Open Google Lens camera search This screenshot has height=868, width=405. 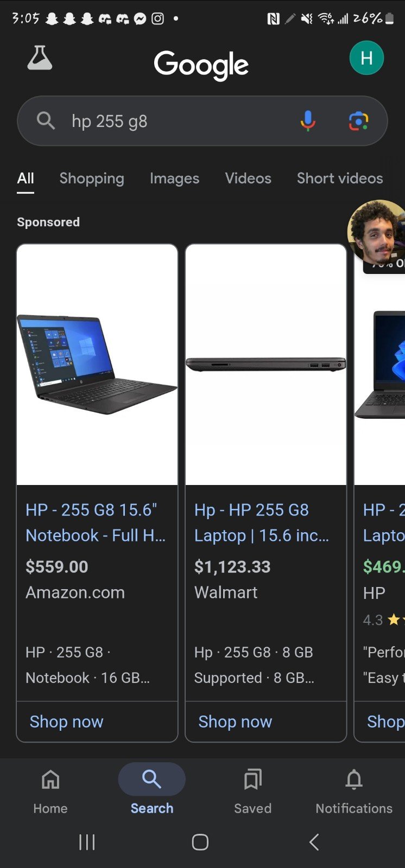pos(358,121)
